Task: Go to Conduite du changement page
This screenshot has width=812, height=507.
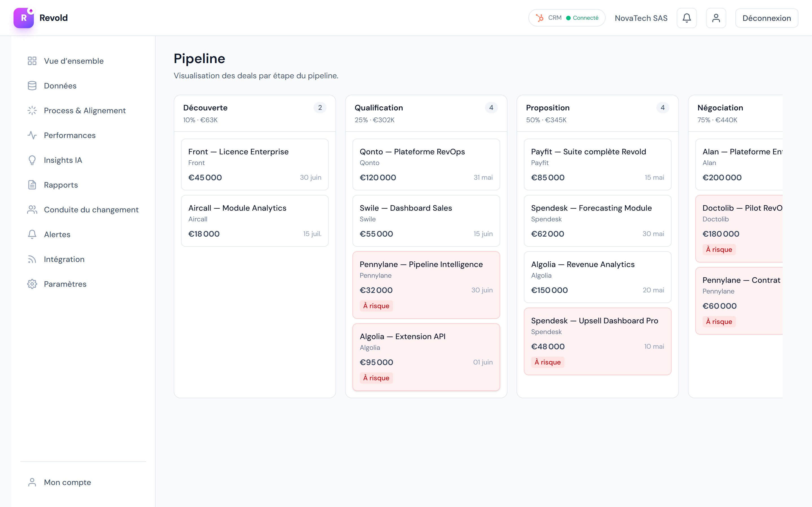Action: (x=91, y=210)
